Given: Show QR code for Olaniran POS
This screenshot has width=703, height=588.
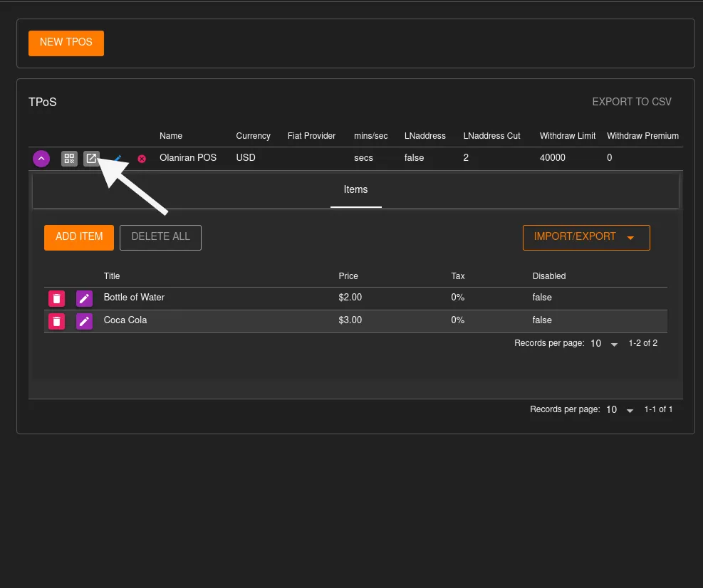Looking at the screenshot, I should click(69, 159).
